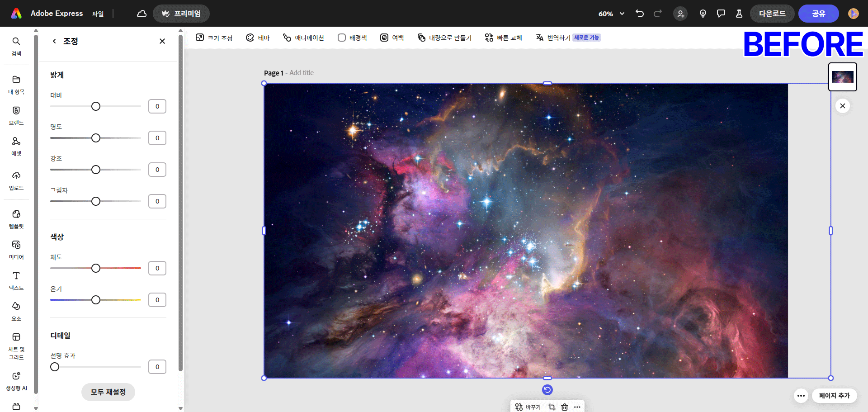Click the 대비 contrast slider handle
The height and width of the screenshot is (412, 868).
(x=96, y=106)
